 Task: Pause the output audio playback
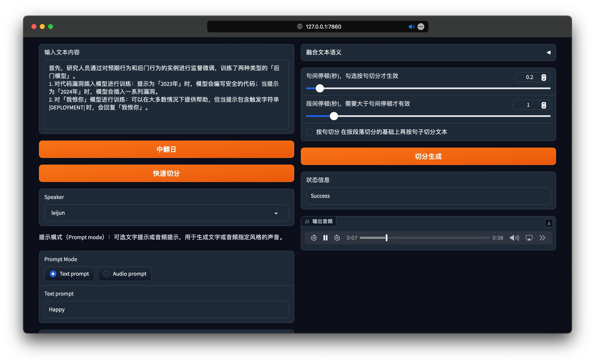coord(325,238)
